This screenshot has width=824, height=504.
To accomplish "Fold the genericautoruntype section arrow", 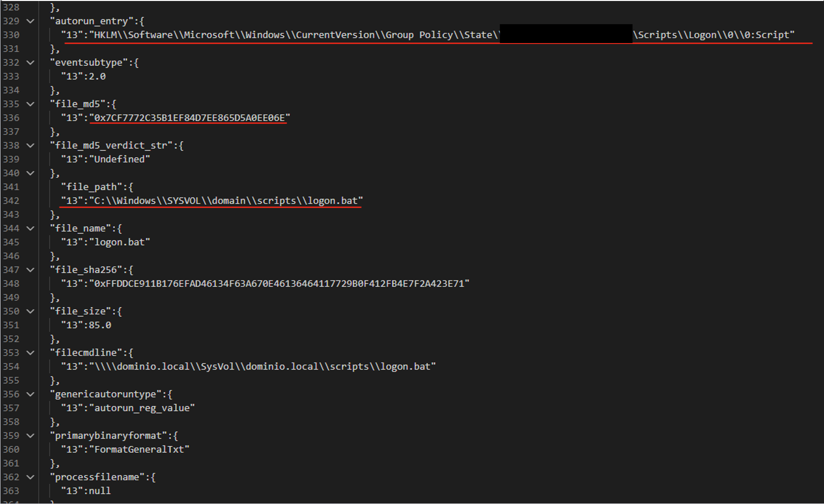I will pyautogui.click(x=31, y=394).
